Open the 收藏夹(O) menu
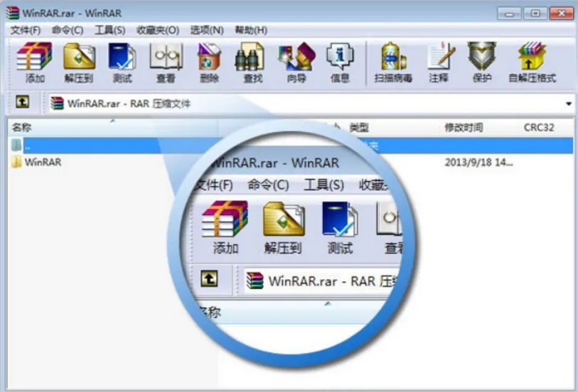The width and height of the screenshot is (578, 392). point(158,31)
